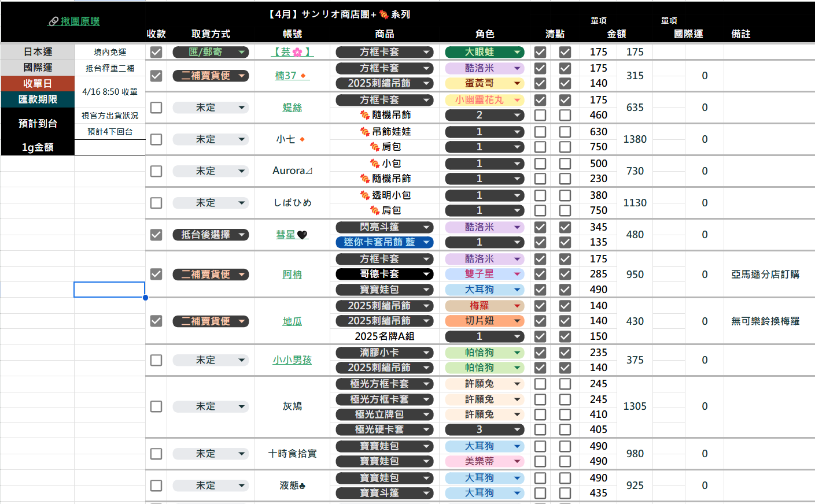This screenshot has width=815, height=504.
Task: Click shrimp icon beside 透明小包
Action: point(365,195)
